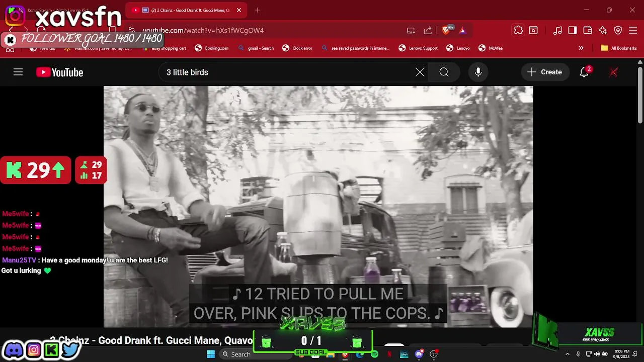Open Brave from the taskbar
This screenshot has height=362, width=644.
click(x=345, y=354)
